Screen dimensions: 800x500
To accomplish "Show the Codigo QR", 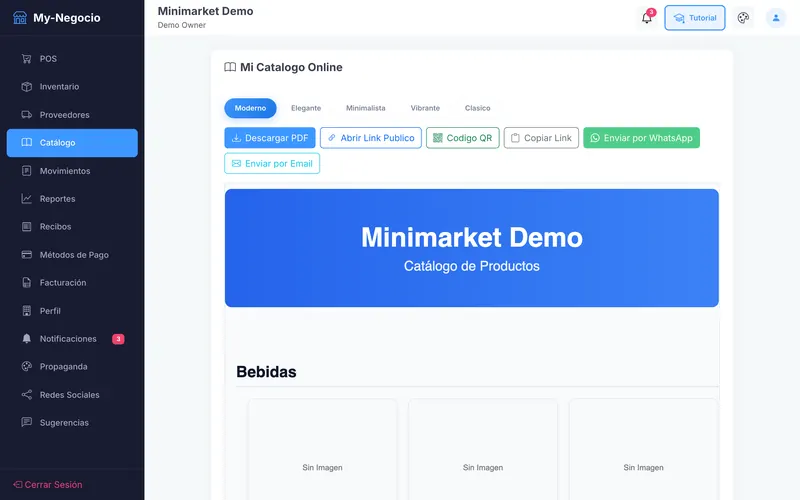I will coord(463,138).
